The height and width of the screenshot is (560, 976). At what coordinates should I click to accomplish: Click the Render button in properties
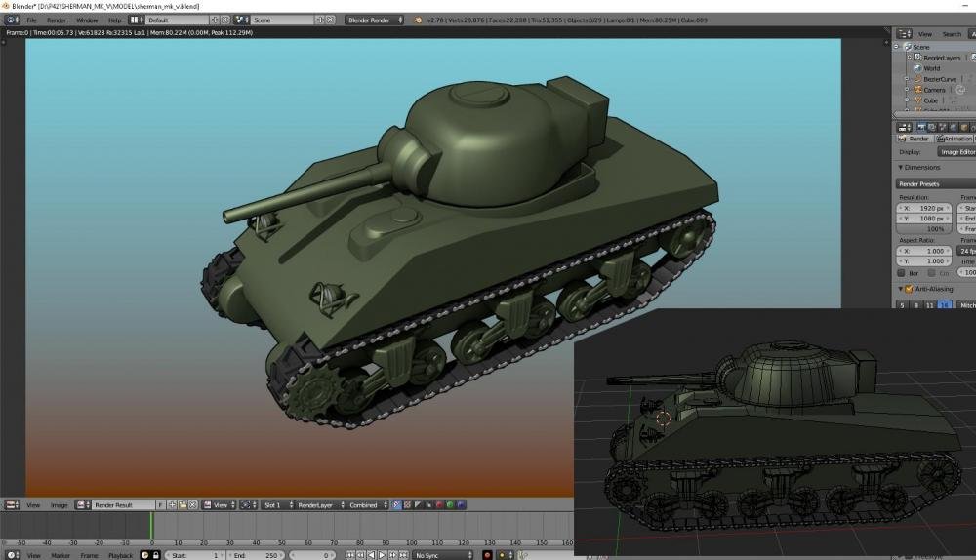pyautogui.click(x=915, y=139)
